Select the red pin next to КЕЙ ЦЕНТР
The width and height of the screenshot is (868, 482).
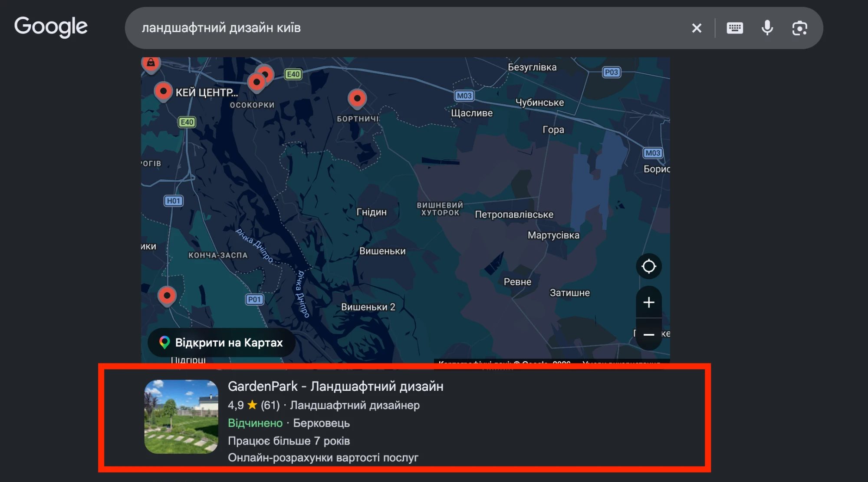point(164,92)
